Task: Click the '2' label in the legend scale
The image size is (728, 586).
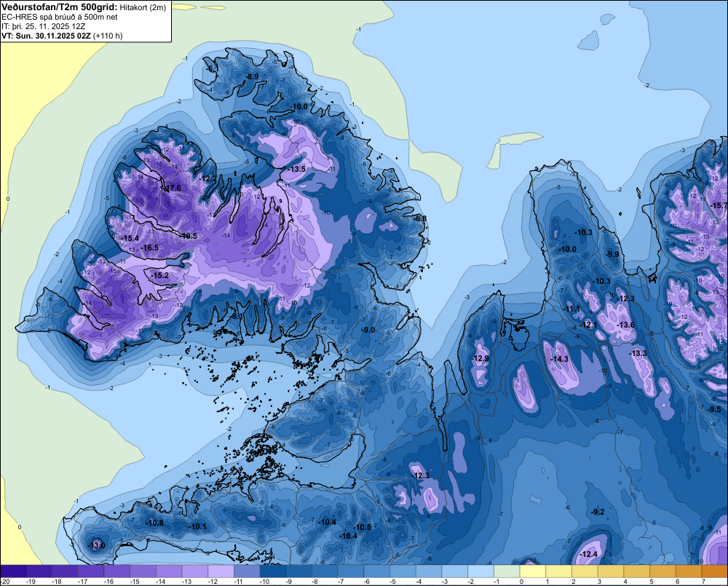Action: [574, 582]
